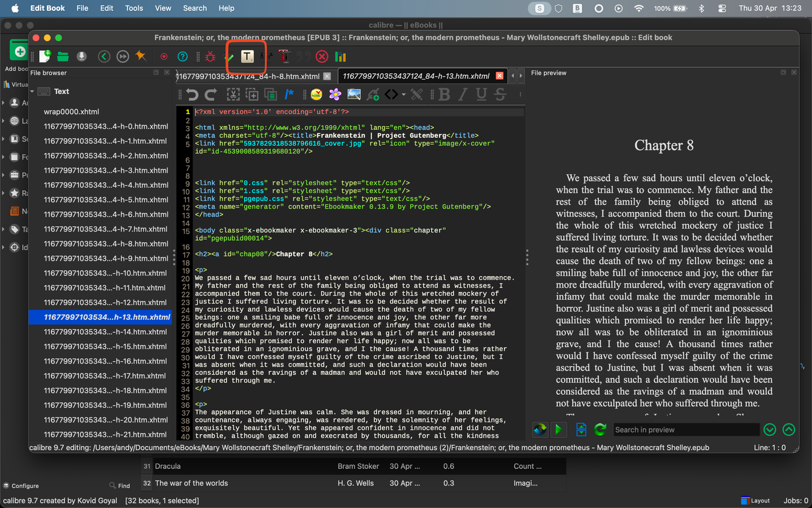
Task: Select the -h-21.htm.xhtml file in File browser
Action: tap(100, 435)
